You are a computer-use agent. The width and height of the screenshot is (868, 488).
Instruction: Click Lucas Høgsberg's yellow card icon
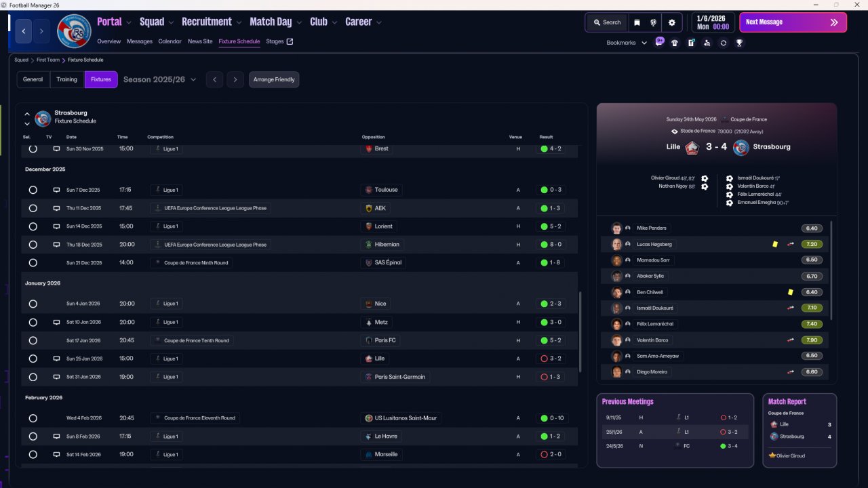tap(775, 244)
